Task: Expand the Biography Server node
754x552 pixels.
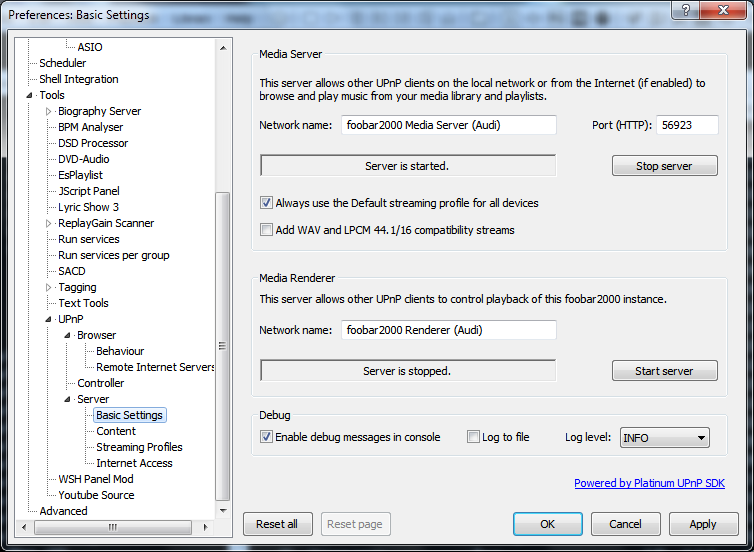Action: click(49, 111)
